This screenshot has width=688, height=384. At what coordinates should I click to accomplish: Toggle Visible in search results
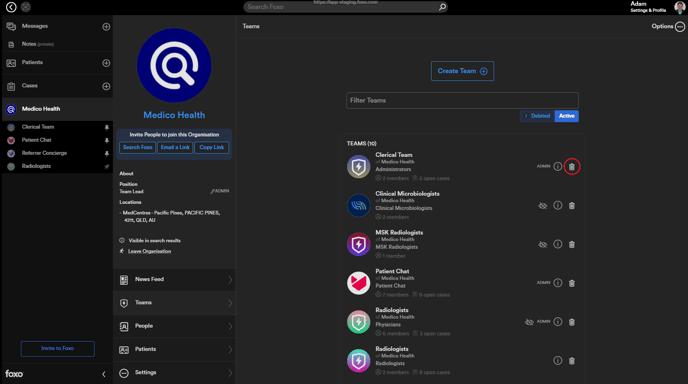click(x=150, y=240)
